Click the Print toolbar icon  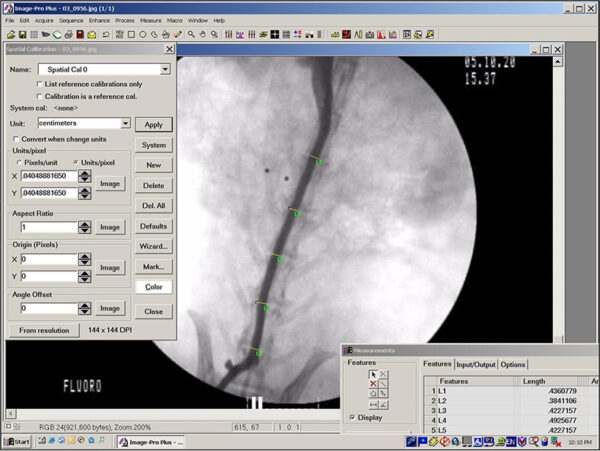tap(68, 35)
